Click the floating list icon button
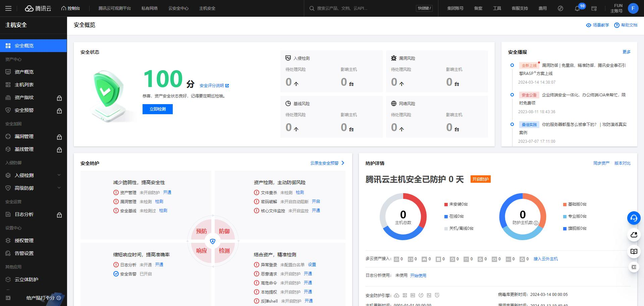Image resolution: width=644 pixels, height=306 pixels. (634, 267)
